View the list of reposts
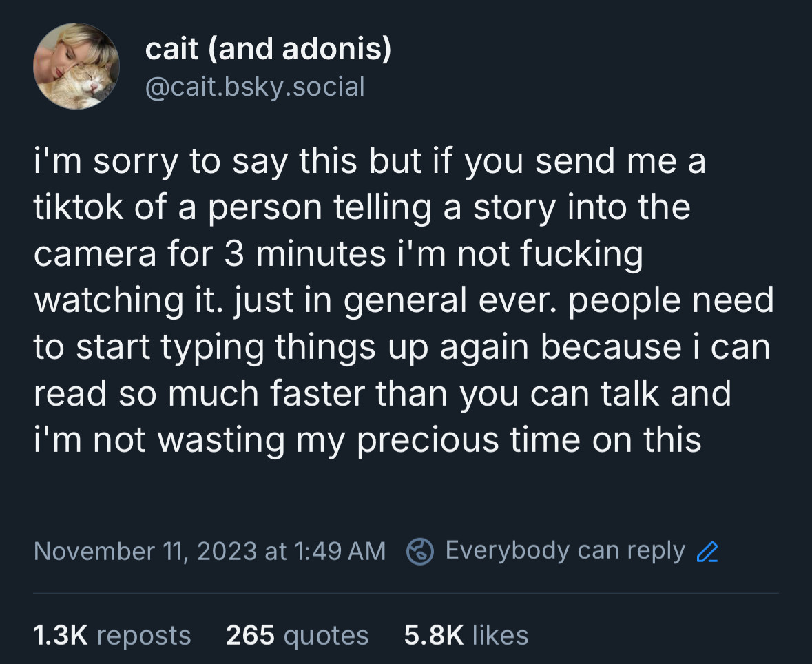The height and width of the screenshot is (664, 812). pyautogui.click(x=112, y=635)
